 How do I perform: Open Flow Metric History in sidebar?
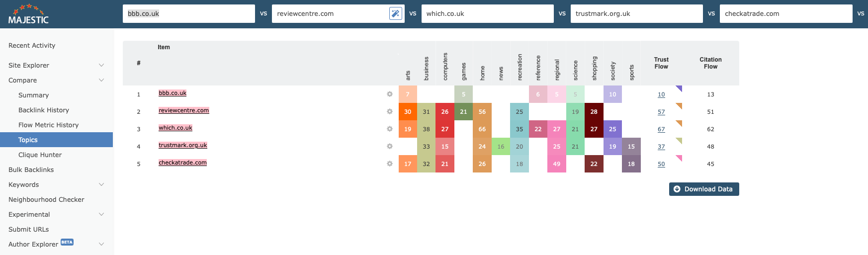point(49,125)
